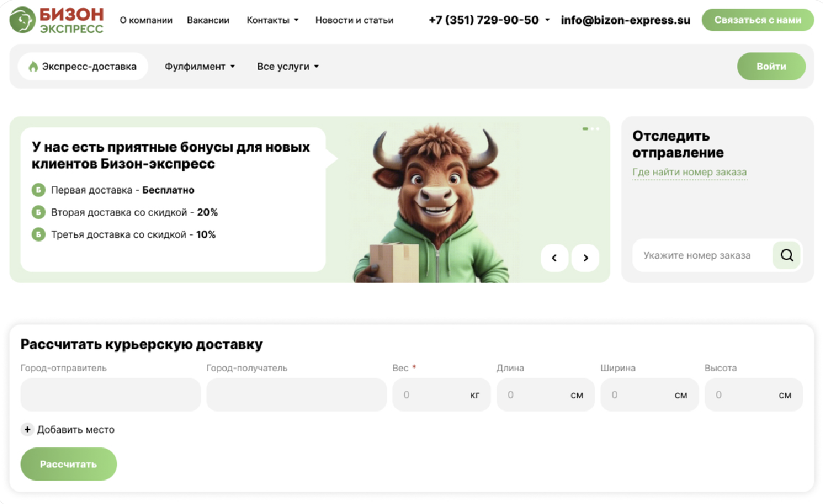
Task: Focus the Укажите номер заказа field
Action: 703,255
